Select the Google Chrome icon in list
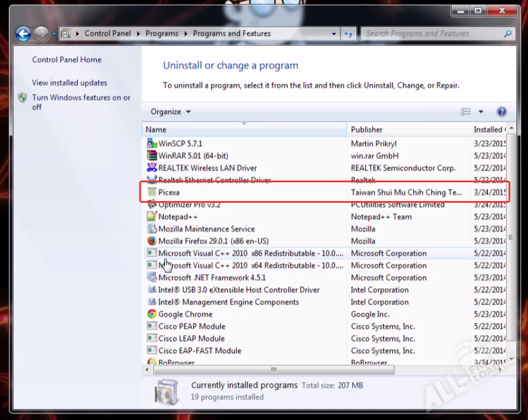The height and width of the screenshot is (420, 528). coord(152,314)
